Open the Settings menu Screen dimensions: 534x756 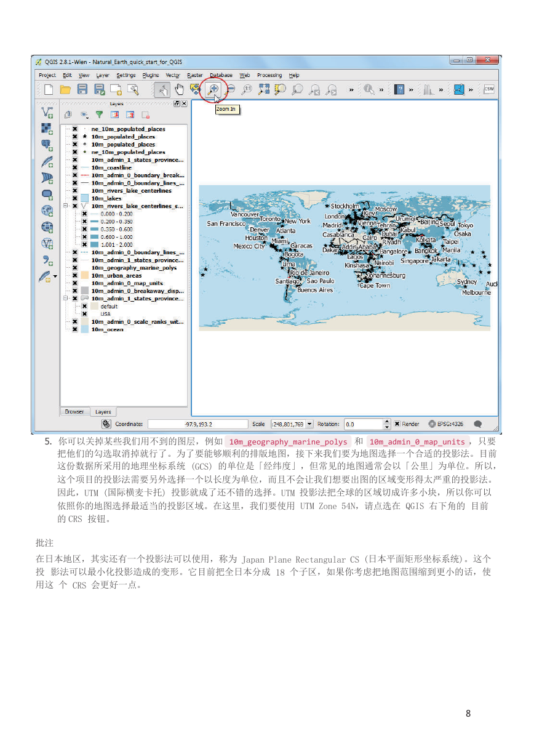(126, 75)
